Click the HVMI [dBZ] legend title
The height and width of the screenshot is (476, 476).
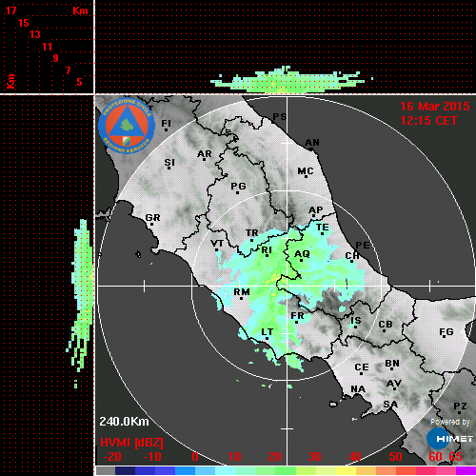131,443
